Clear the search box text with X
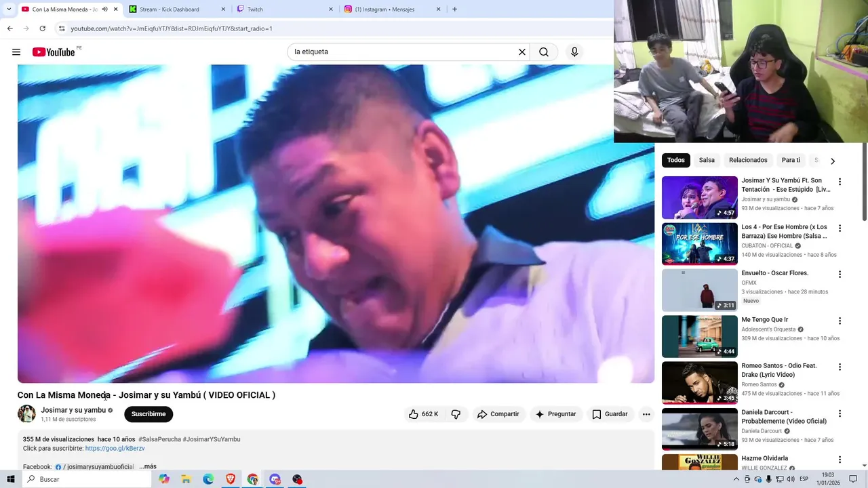The height and width of the screenshot is (488, 868). click(522, 52)
